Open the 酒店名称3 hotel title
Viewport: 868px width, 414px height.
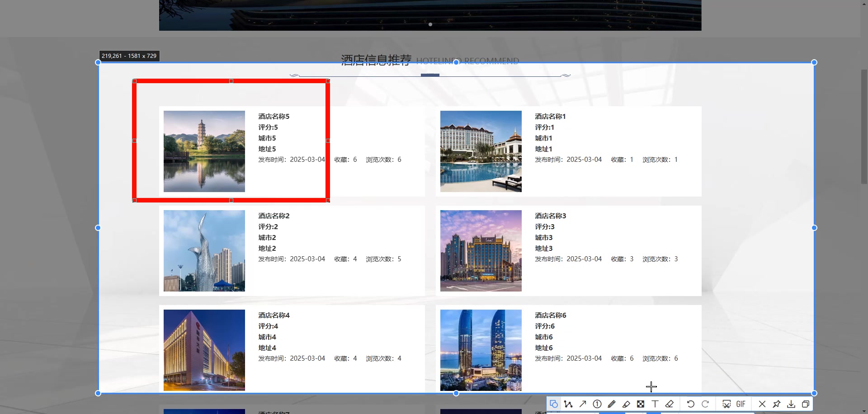click(551, 216)
